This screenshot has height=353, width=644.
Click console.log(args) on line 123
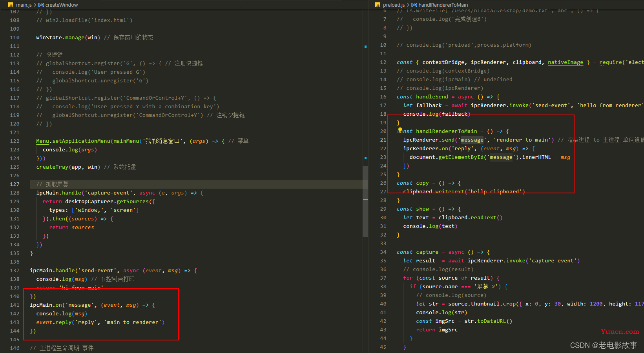tap(70, 150)
